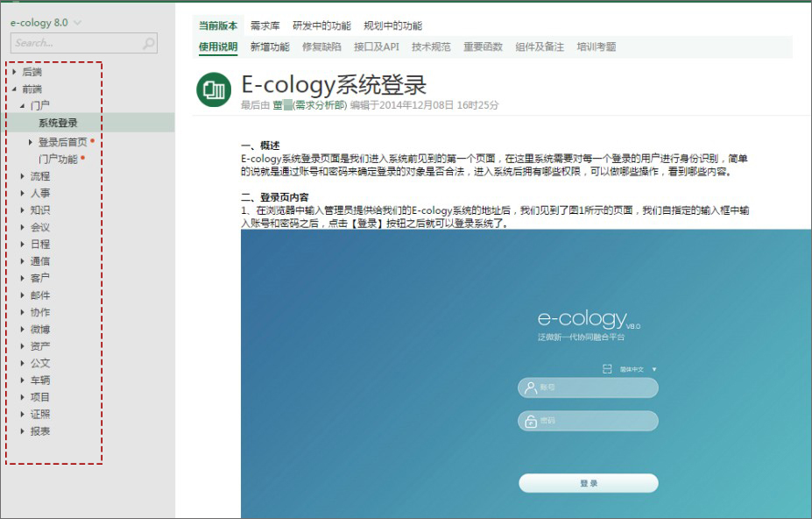The height and width of the screenshot is (519, 812).
Task: Click the green document icon beside title
Action: pos(214,89)
